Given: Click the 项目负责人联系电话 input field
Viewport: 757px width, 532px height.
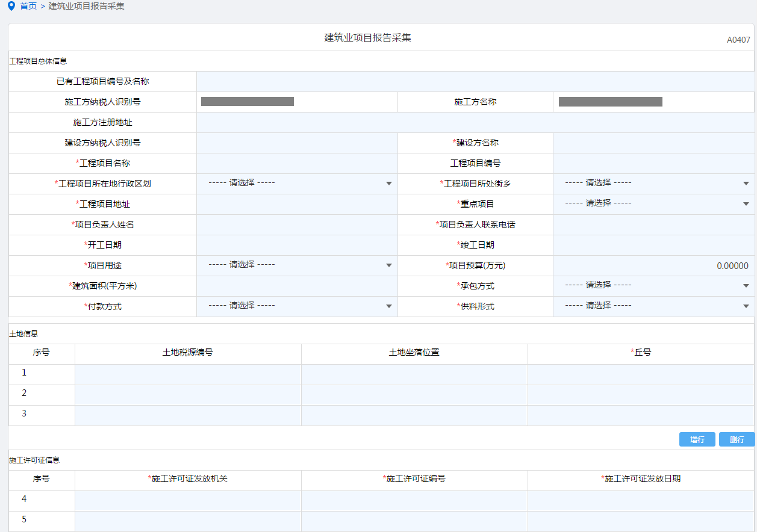Looking at the screenshot, I should [x=653, y=225].
